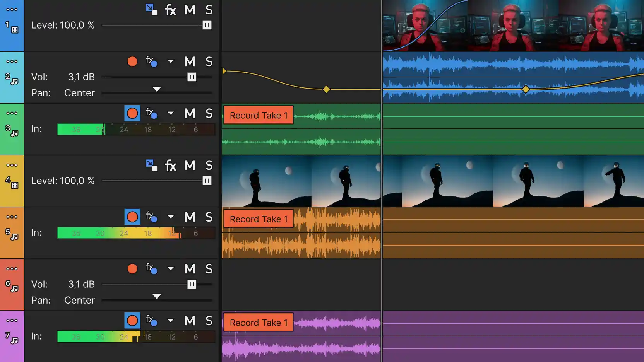Click track 2 pan slider pointer
The width and height of the screenshot is (644, 362).
157,89
